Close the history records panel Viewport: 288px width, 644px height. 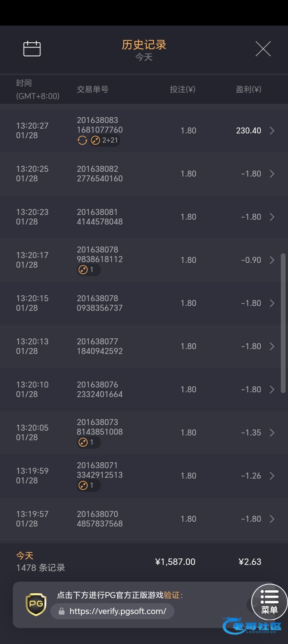(263, 49)
